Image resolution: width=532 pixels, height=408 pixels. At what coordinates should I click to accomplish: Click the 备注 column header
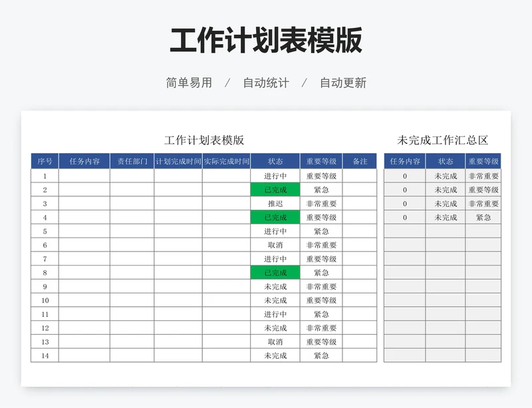coord(359,161)
